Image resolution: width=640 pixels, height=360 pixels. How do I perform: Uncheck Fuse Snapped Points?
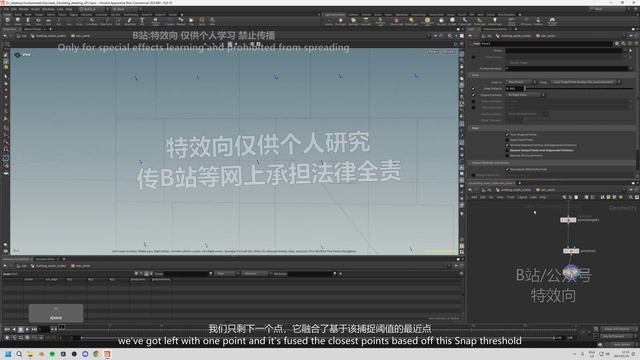pos(507,134)
